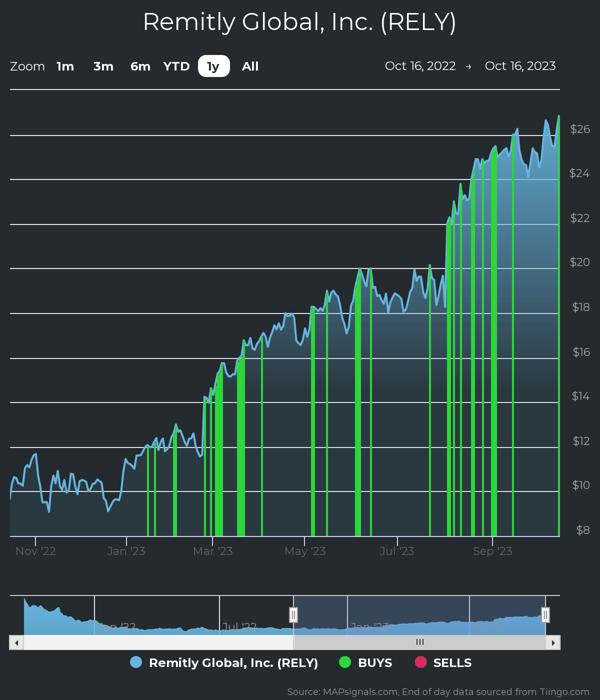Toggle BUYS series in legend

coord(365,662)
